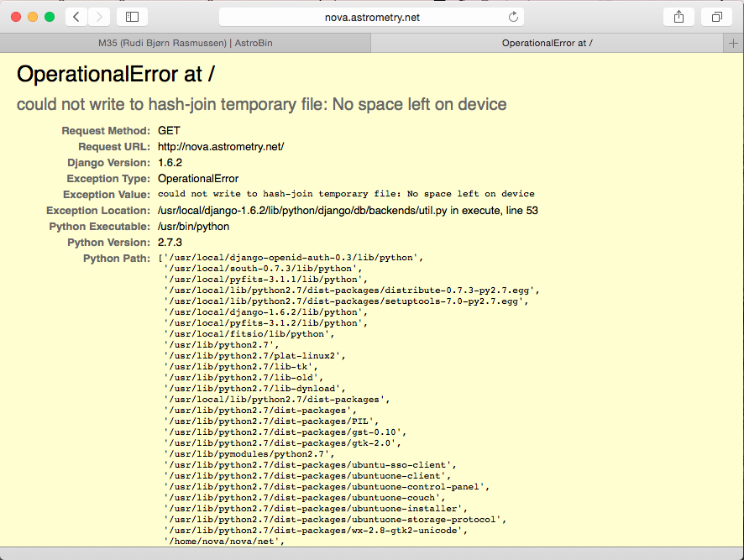Click the Exception Value label
This screenshot has width=744, height=560.
107,195
